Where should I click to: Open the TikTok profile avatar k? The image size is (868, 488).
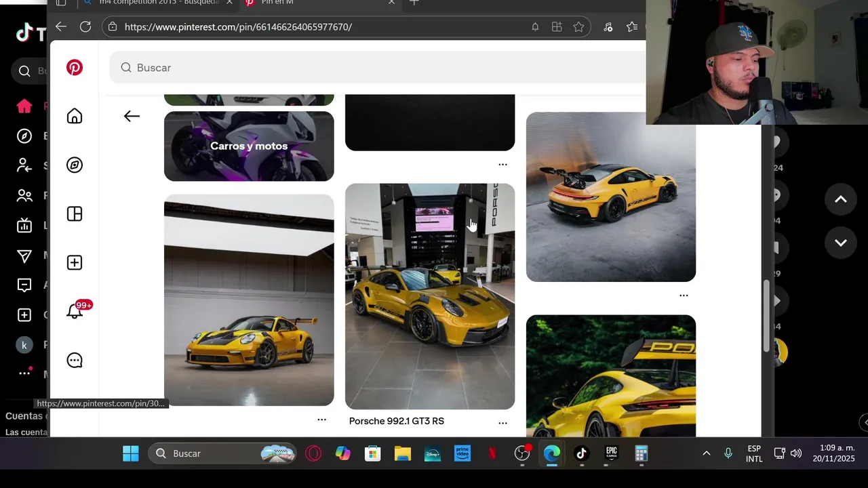[24, 345]
